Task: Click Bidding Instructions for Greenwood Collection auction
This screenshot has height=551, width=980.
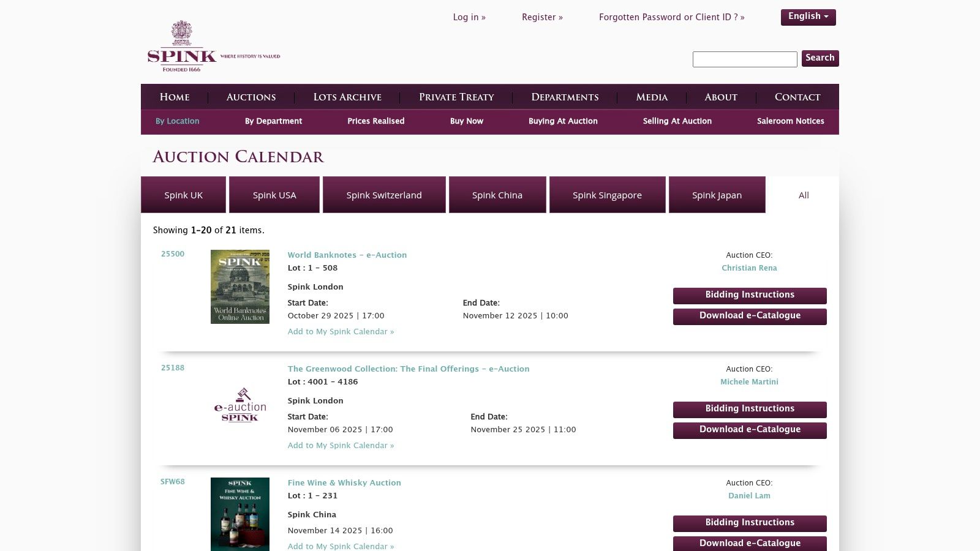Action: tap(750, 410)
